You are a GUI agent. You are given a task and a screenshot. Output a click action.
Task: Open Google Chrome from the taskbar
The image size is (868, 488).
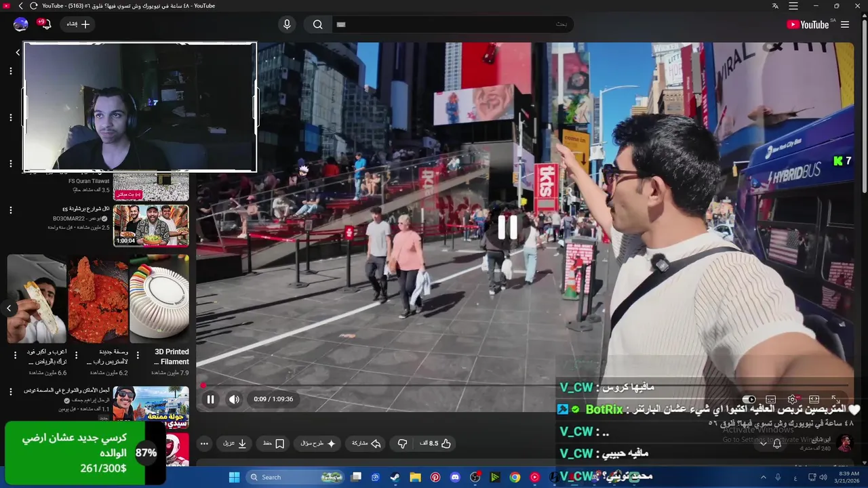(x=515, y=477)
